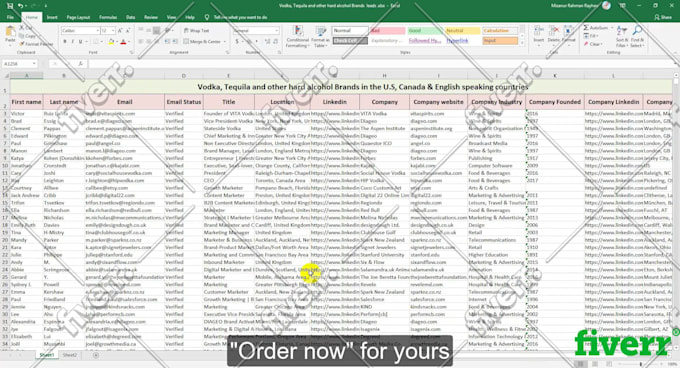Apply the fill color highlight

[x=111, y=42]
